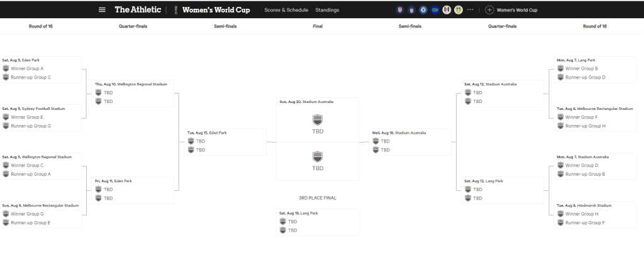The height and width of the screenshot is (255, 644).
Task: Open the Aug 15 Eden Park semi-final match
Action: point(226,142)
